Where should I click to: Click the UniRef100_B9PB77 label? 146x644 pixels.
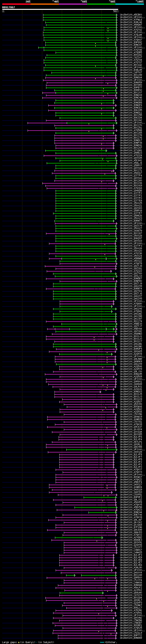[x=131, y=87]
